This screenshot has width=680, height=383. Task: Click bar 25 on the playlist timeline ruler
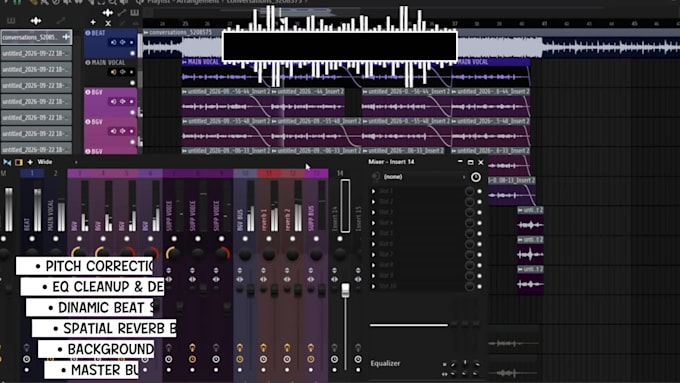click(185, 23)
